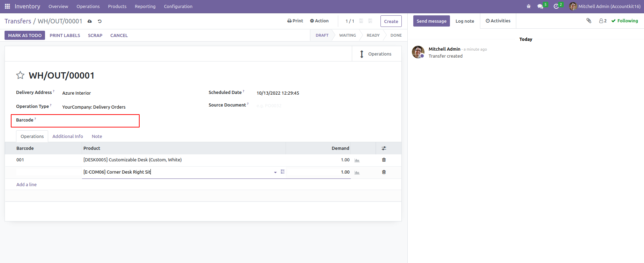The image size is (644, 263).
Task: Delete the Customizable Desk line with trash icon
Action: (384, 160)
